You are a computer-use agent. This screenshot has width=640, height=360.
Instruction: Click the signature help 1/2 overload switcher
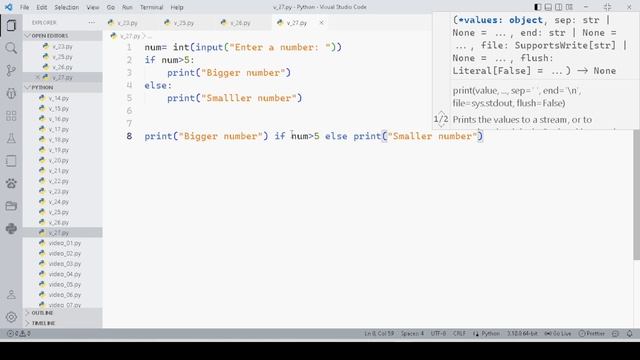441,120
